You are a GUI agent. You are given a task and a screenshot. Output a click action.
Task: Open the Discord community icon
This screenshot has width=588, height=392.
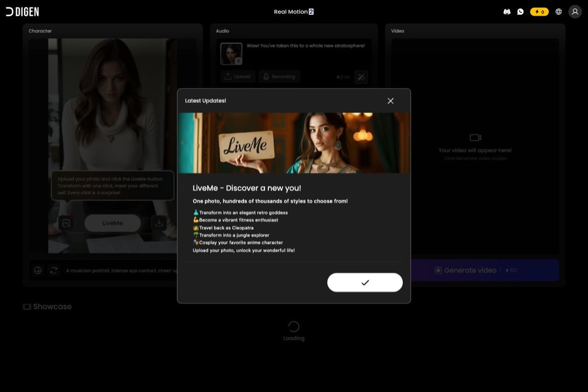pyautogui.click(x=507, y=12)
